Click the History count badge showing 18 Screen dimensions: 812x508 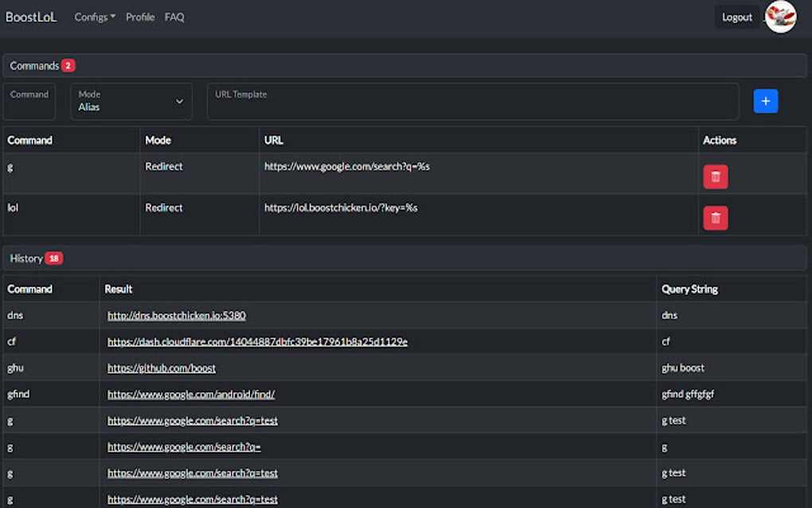click(x=53, y=258)
